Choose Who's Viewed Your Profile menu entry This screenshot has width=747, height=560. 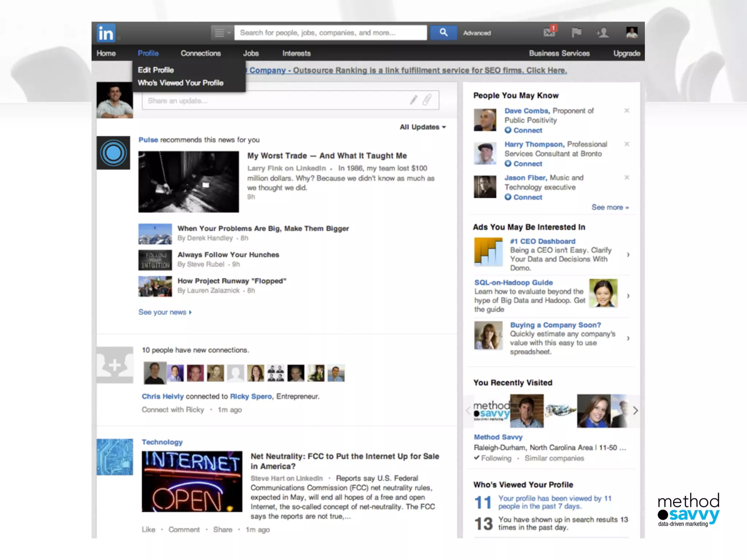181,83
